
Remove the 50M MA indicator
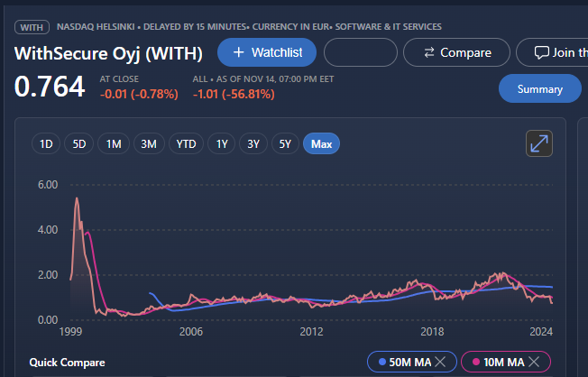click(x=440, y=362)
